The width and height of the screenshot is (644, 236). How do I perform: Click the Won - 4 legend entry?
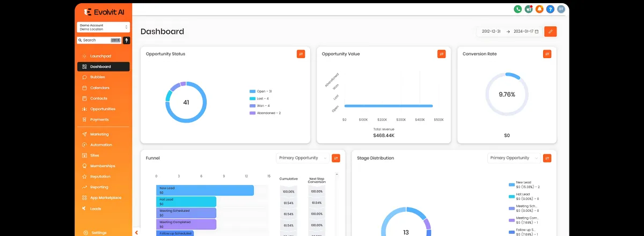click(x=259, y=106)
